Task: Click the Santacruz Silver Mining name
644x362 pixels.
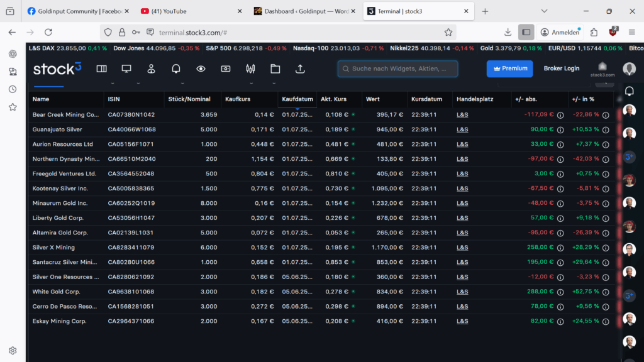Action: [65, 262]
